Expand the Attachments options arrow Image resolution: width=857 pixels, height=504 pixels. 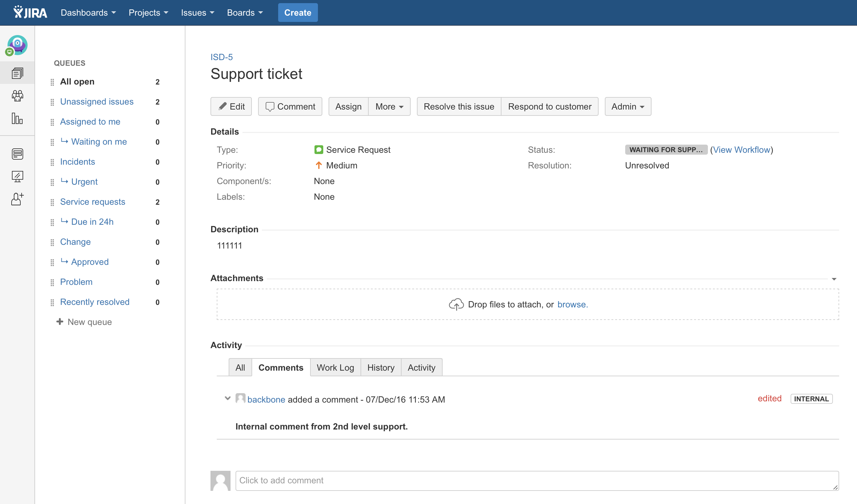click(x=834, y=279)
